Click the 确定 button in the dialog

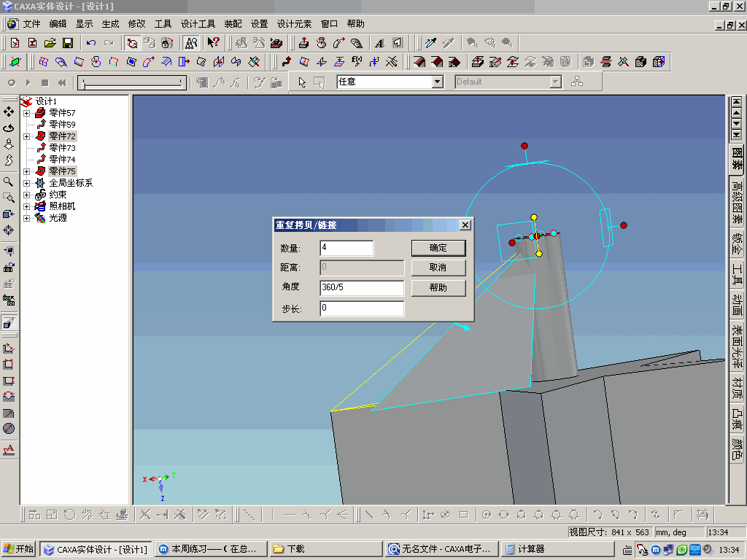438,248
